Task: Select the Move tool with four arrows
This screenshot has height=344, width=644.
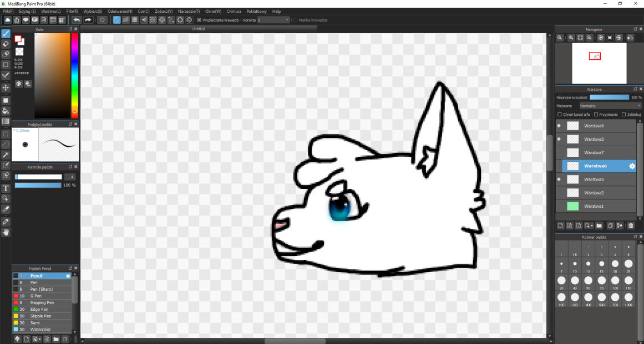Action: tap(6, 88)
